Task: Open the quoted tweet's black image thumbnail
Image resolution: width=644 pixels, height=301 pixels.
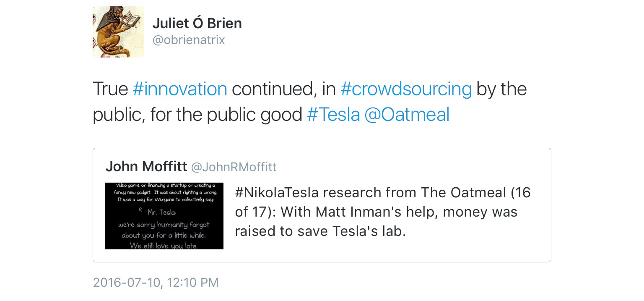Action: pos(164,216)
